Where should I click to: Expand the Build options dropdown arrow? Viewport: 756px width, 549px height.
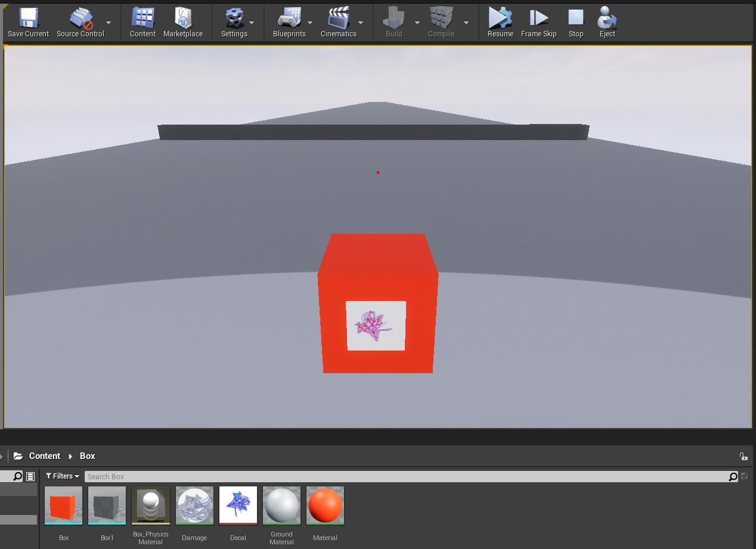[417, 23]
